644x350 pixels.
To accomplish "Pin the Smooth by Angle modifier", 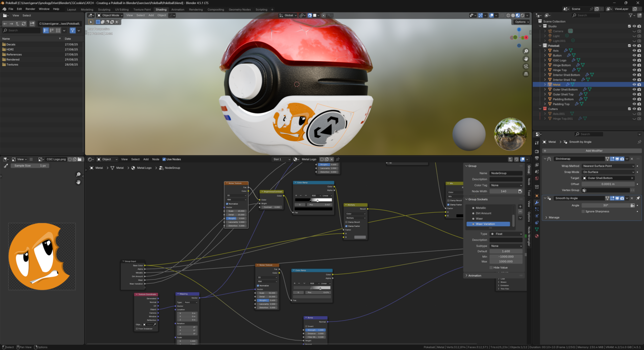I will (x=638, y=198).
